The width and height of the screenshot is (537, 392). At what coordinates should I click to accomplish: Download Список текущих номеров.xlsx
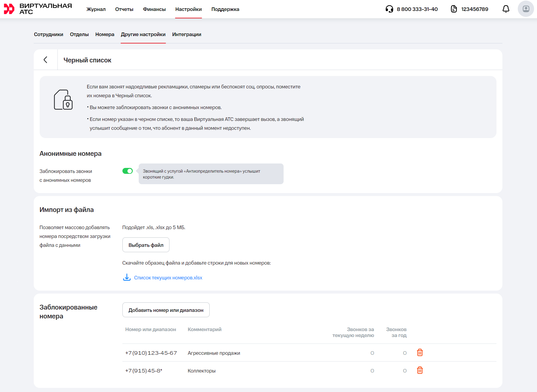click(x=168, y=278)
